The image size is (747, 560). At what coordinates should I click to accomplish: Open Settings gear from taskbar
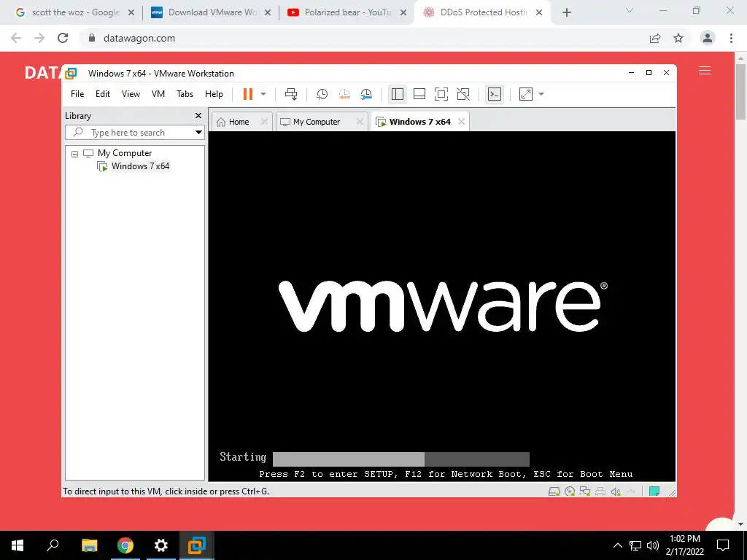(x=161, y=545)
